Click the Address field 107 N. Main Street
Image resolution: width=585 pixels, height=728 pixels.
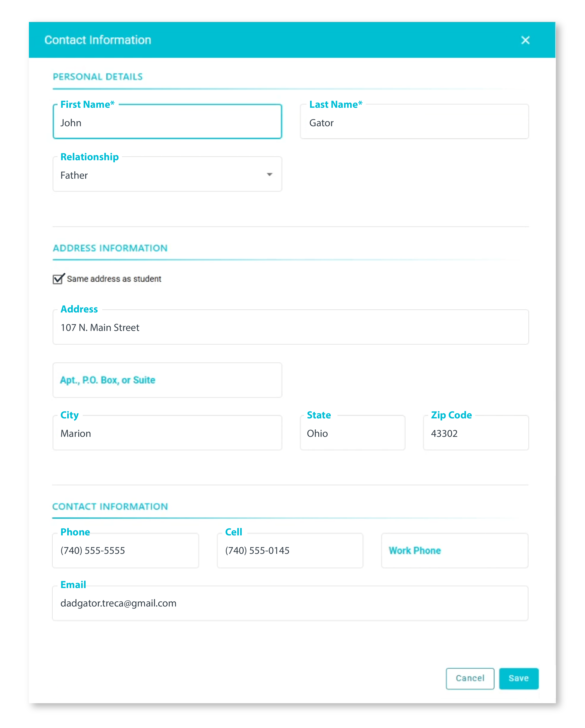291,327
